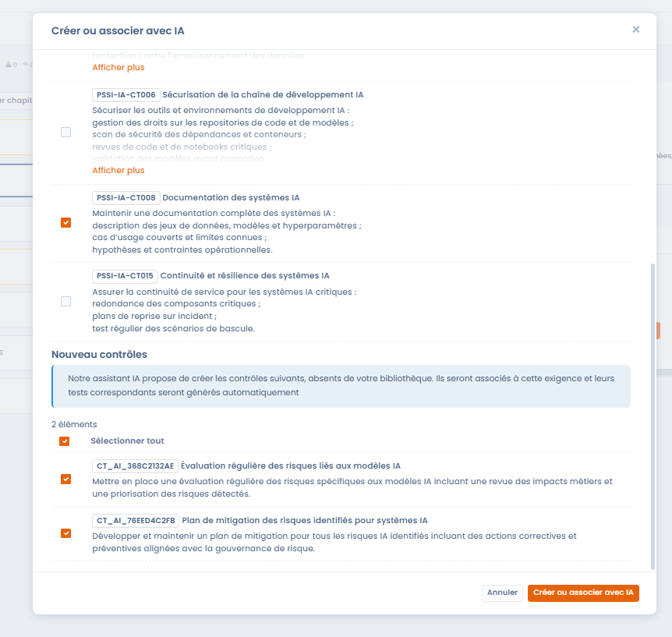Screen dimensions: 672x637
Task: Close the dialog with the X icon
Action: (x=635, y=30)
